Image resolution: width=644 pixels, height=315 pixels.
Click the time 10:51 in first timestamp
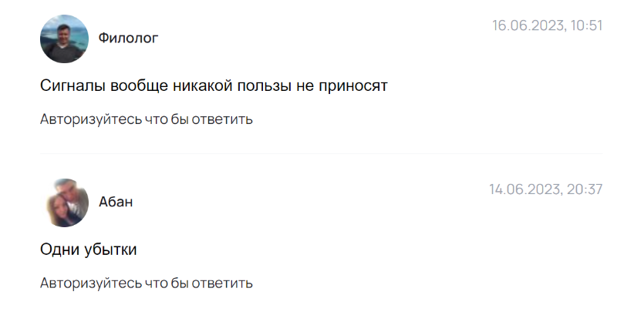(586, 25)
